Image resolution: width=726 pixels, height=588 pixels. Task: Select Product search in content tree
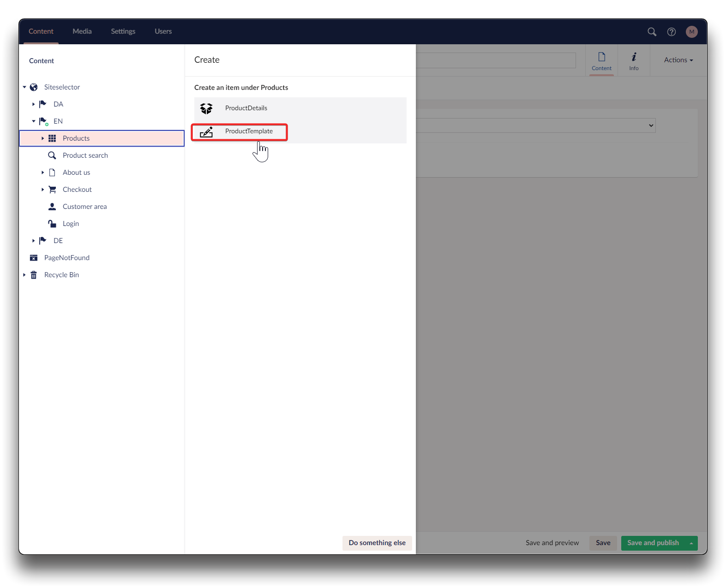pyautogui.click(x=85, y=155)
